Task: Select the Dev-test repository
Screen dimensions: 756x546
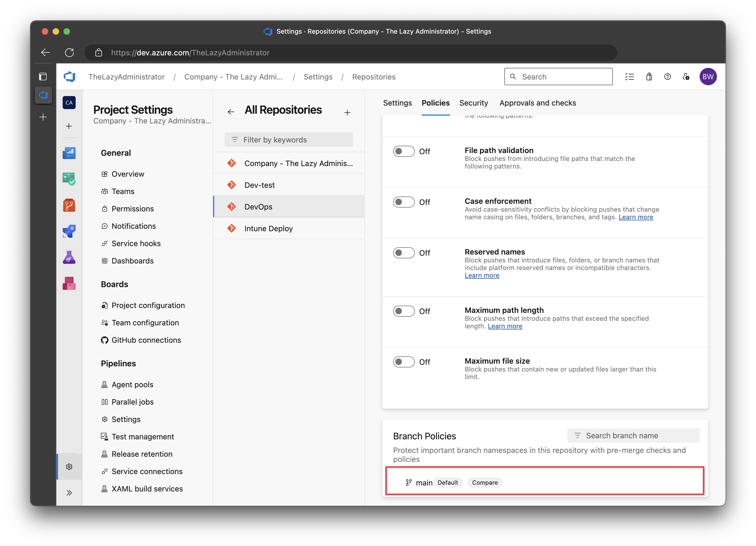Action: [x=289, y=185]
